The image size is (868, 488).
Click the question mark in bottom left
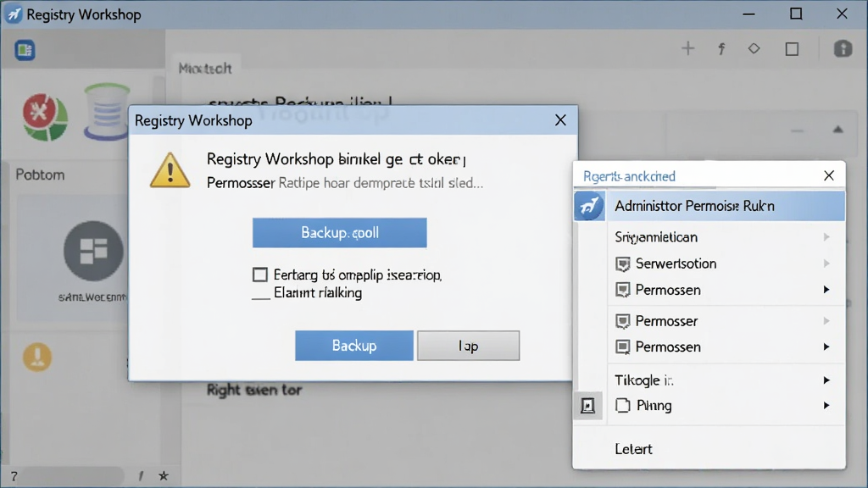[14, 476]
